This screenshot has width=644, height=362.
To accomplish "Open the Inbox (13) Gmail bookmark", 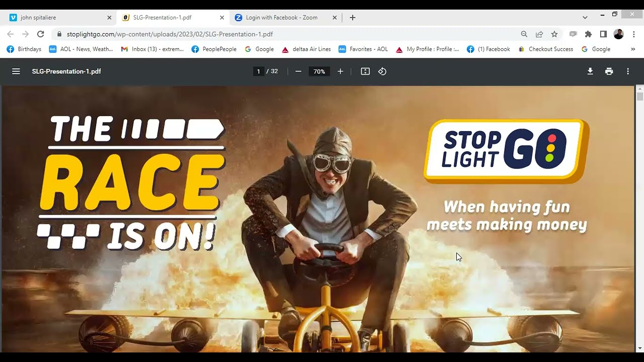I will tap(152, 49).
